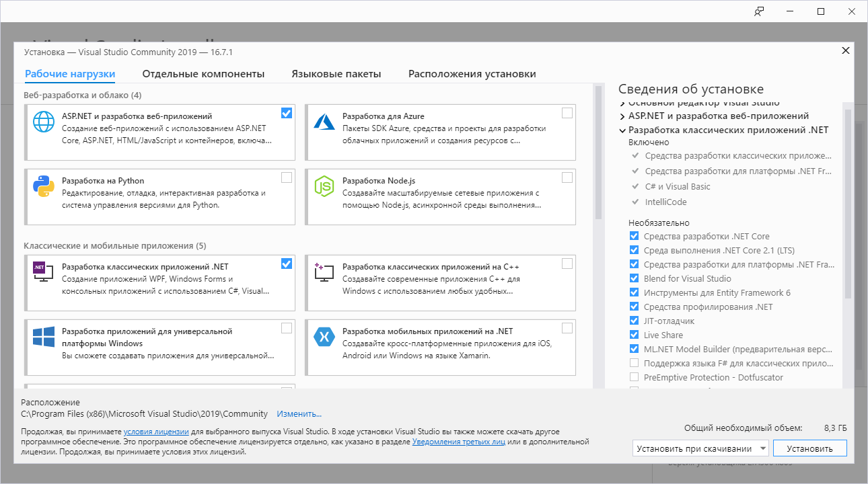Uncheck the Live Share component
This screenshot has height=484, width=868.
(634, 335)
